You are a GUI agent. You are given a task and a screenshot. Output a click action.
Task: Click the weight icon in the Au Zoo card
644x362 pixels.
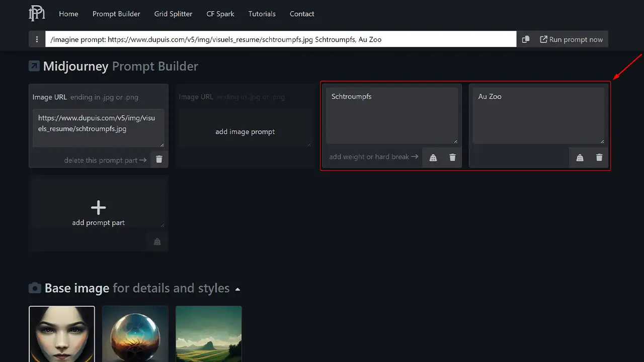(580, 157)
